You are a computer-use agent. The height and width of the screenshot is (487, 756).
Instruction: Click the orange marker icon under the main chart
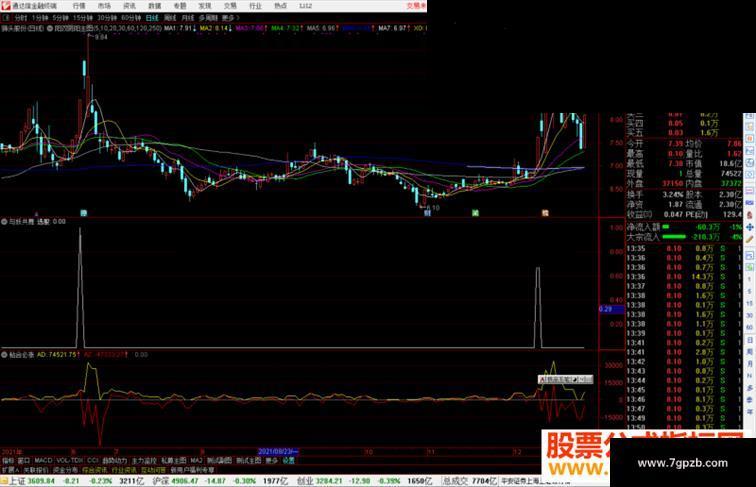[545, 213]
